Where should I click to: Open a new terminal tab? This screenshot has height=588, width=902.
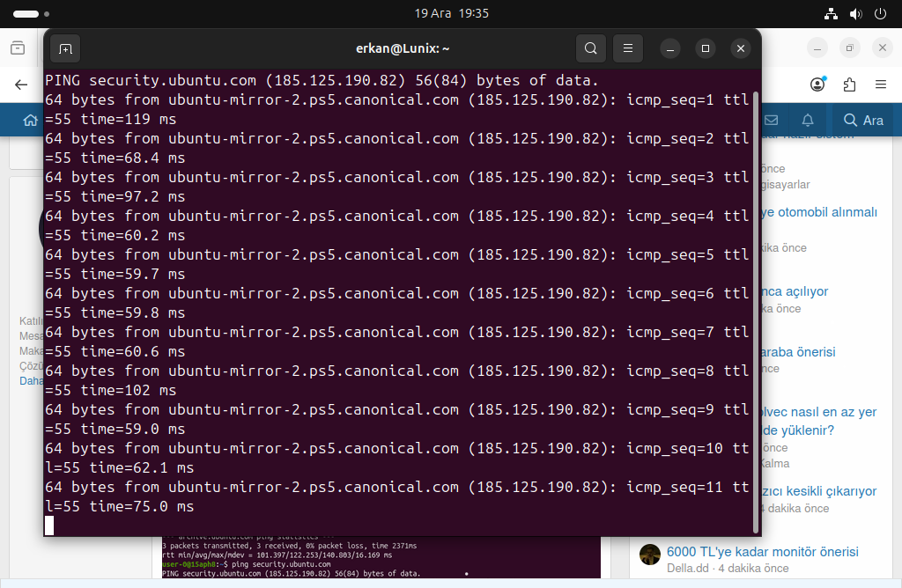(x=65, y=49)
